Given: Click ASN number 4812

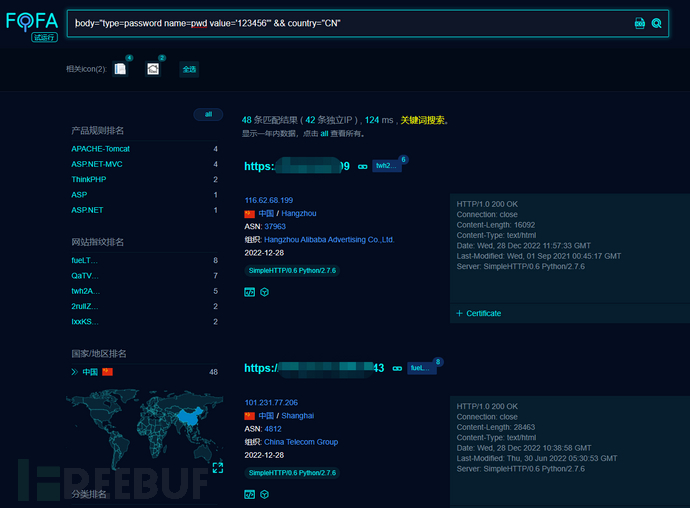Looking at the screenshot, I should point(274,428).
